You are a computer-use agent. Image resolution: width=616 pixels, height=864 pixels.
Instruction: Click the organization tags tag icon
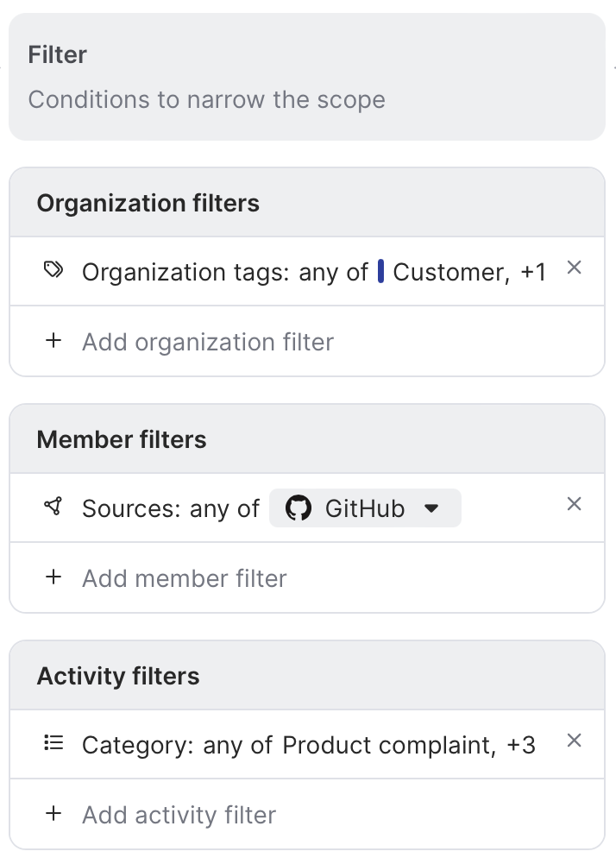[53, 271]
